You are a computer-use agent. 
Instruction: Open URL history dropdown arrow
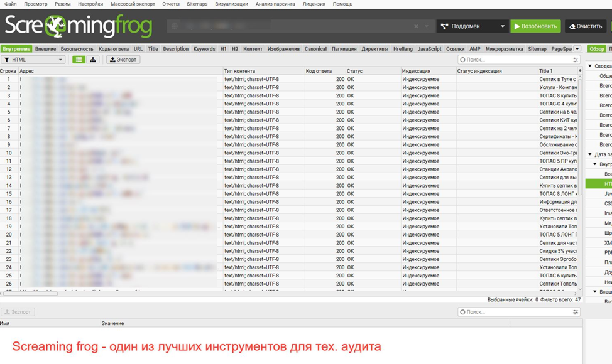[x=427, y=26]
